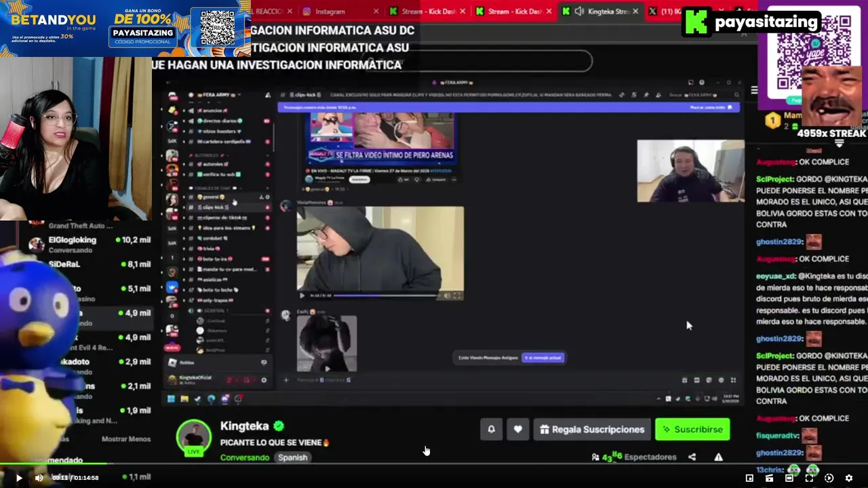Click the Suscribirse button
Viewport: 868px width, 488px height.
point(692,429)
